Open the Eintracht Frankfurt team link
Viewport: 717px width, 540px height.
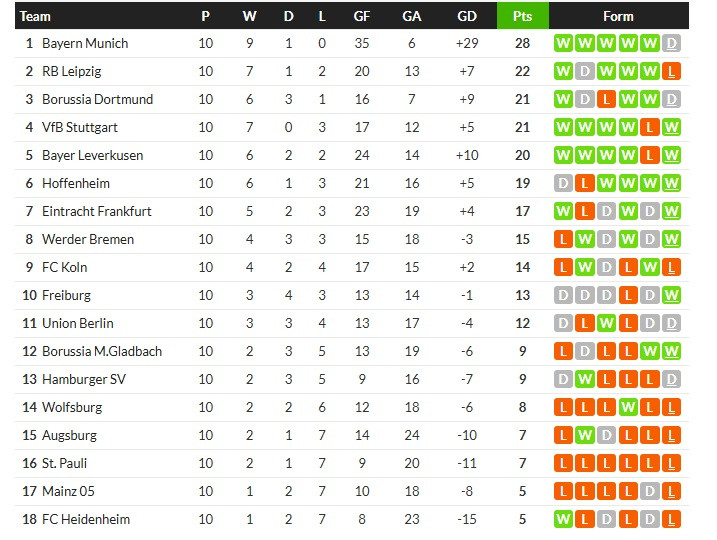pyautogui.click(x=97, y=211)
